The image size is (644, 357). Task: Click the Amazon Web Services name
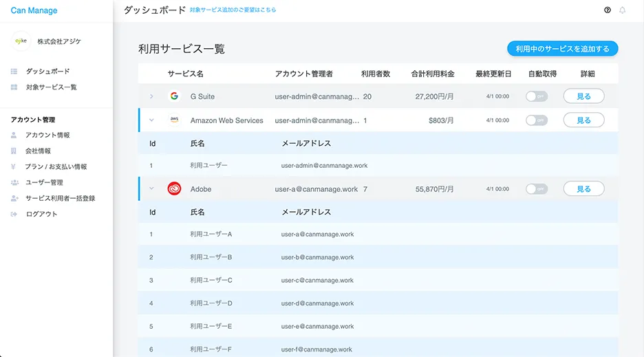click(227, 120)
